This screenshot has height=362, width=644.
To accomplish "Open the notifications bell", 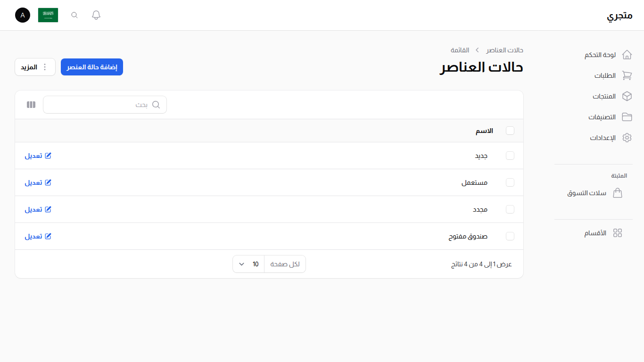I will pyautogui.click(x=96, y=15).
